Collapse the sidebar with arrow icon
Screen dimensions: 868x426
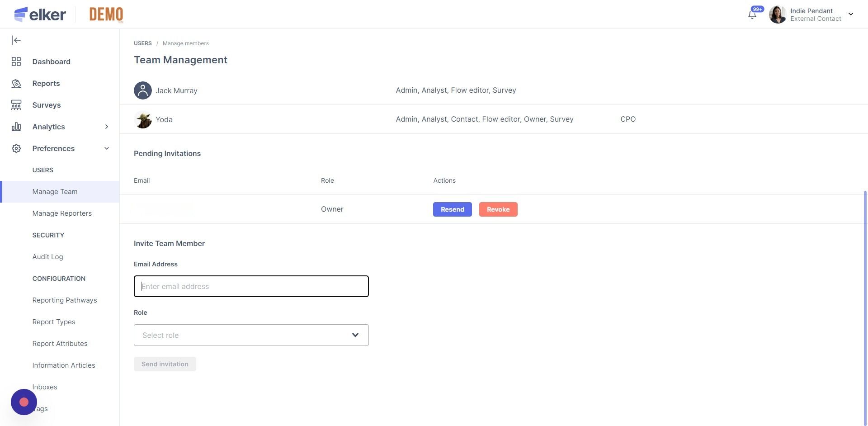[x=16, y=40]
